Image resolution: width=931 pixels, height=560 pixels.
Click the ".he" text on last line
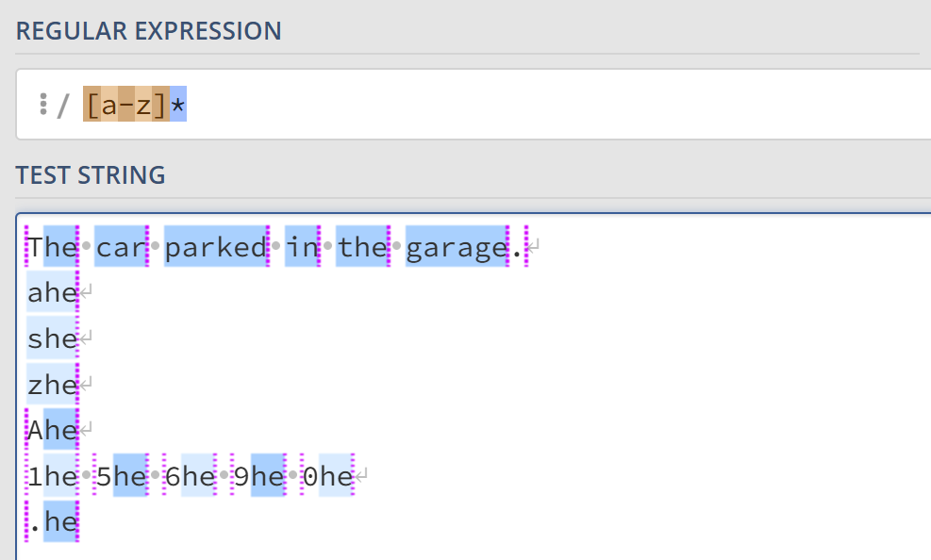[52, 521]
